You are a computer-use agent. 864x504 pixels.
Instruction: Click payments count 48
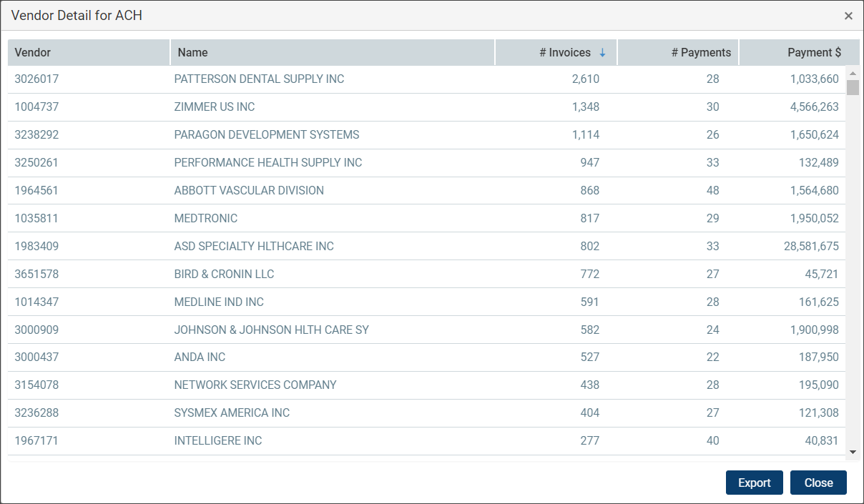pos(713,190)
